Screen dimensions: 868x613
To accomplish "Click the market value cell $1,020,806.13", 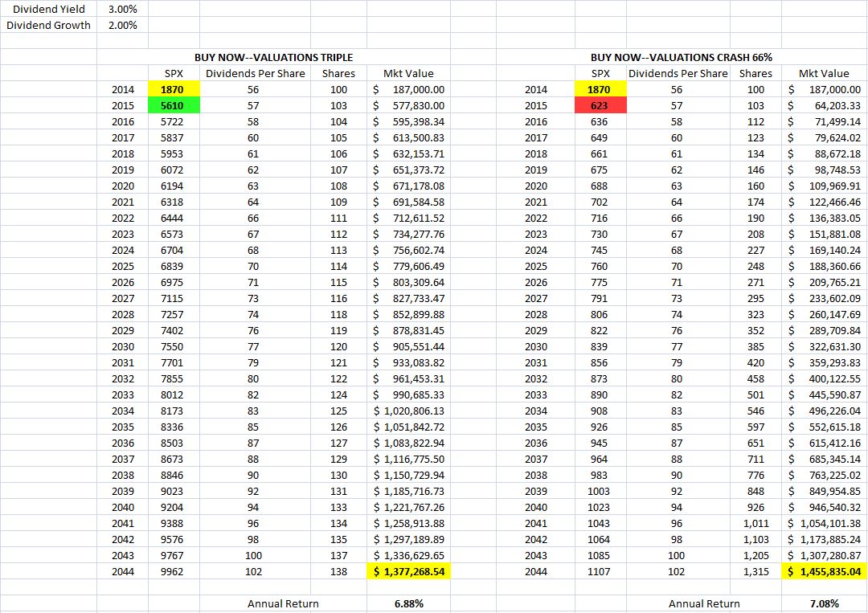I will click(x=408, y=411).
